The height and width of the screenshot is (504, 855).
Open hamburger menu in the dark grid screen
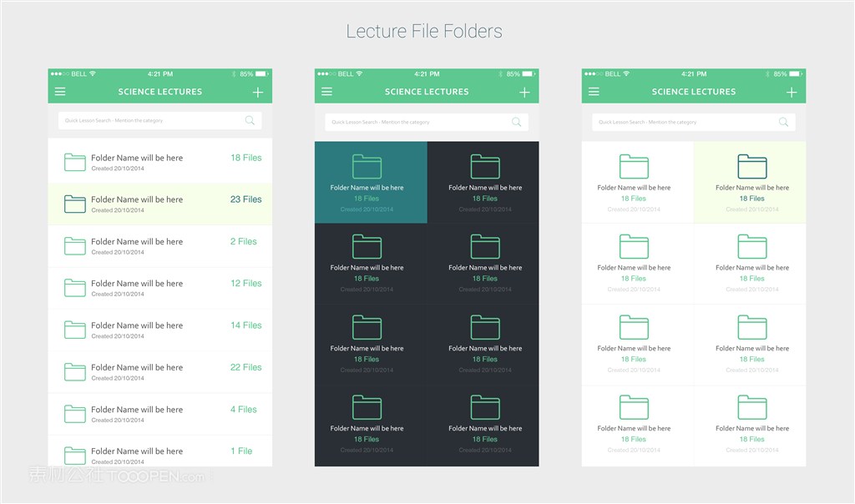tap(326, 92)
